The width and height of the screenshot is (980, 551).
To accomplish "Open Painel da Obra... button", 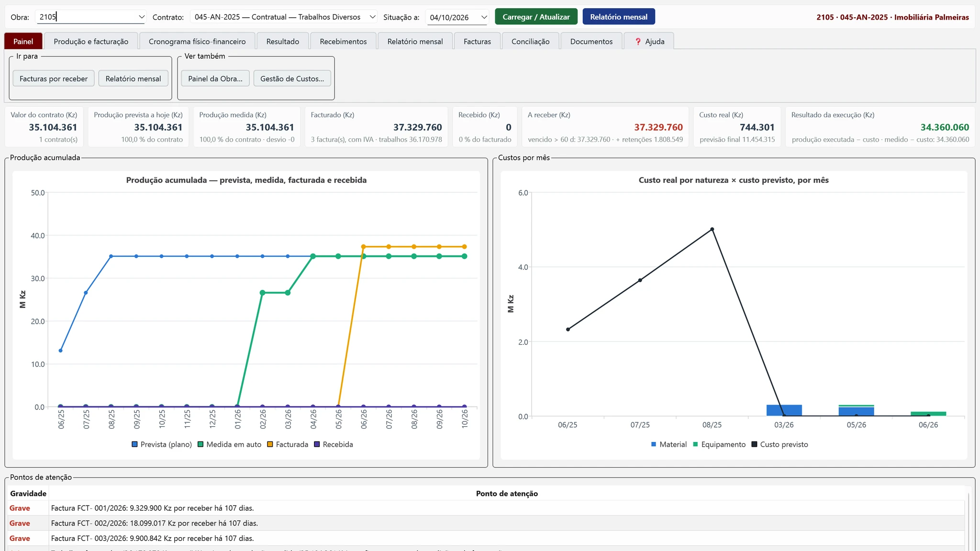I will click(215, 79).
